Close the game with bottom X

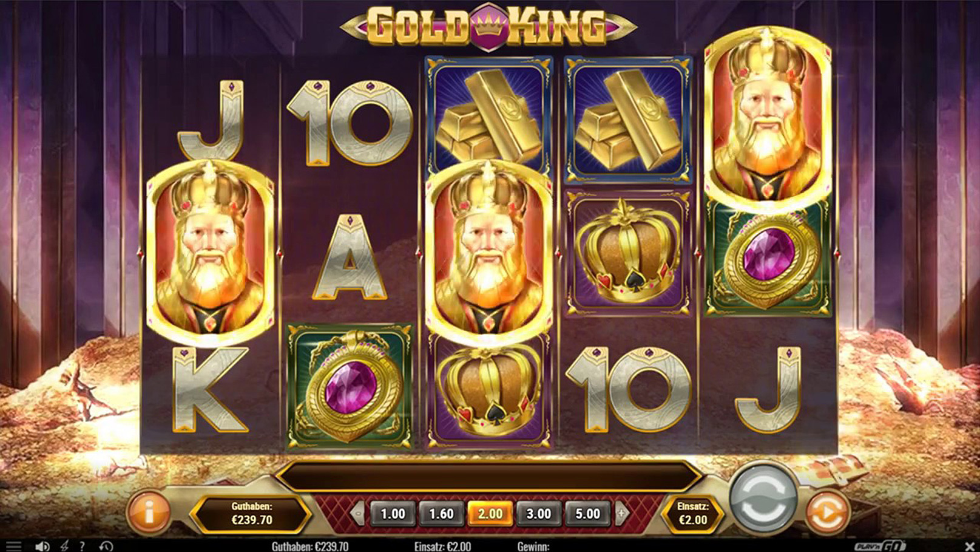point(969,547)
